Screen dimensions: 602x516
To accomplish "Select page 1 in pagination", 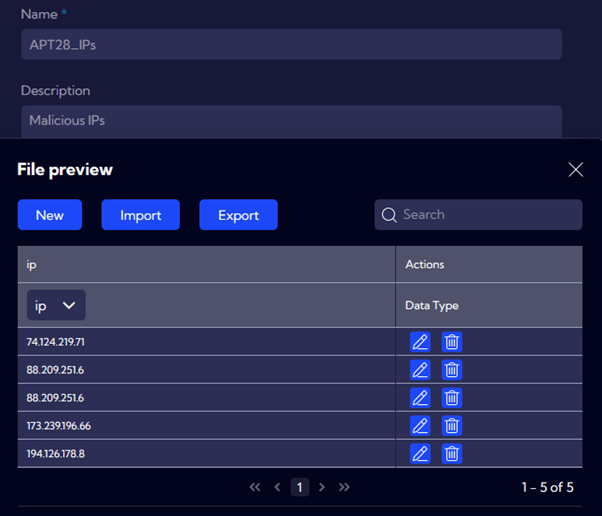I will point(300,487).
